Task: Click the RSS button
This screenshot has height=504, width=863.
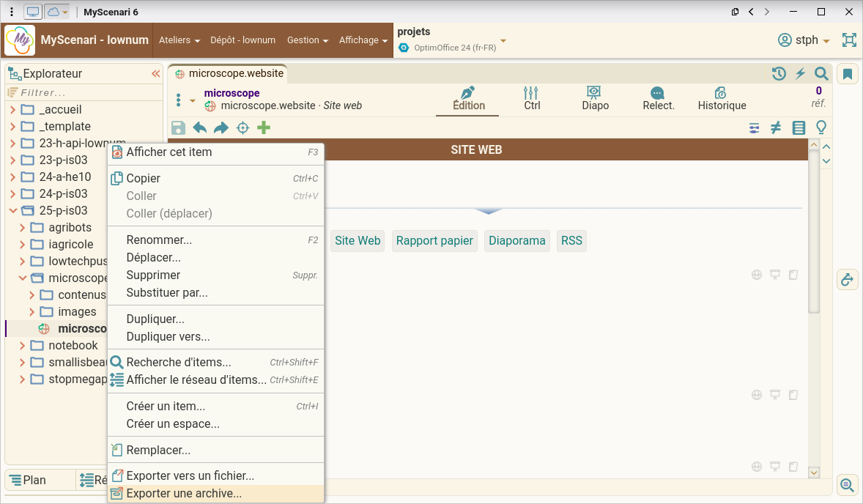Action: [571, 240]
